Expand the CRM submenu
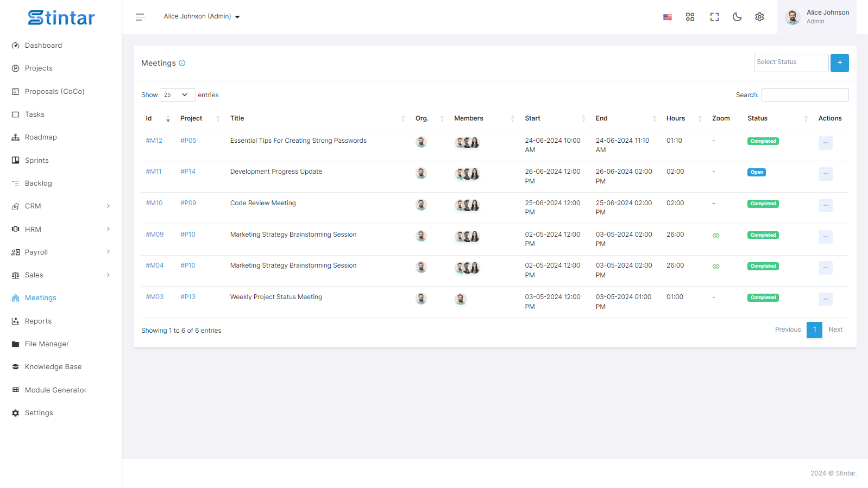 61,206
